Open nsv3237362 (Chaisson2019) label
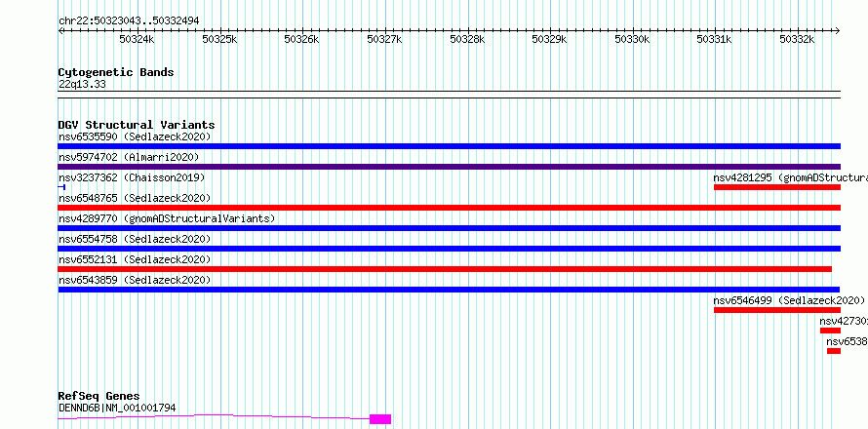Image resolution: width=868 pixels, height=429 pixels. pos(132,177)
